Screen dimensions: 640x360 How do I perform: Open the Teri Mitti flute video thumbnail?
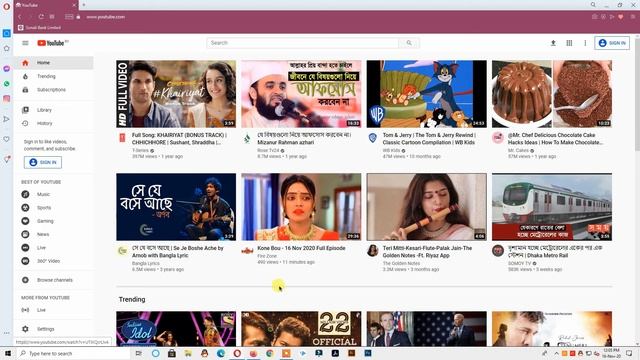point(427,207)
